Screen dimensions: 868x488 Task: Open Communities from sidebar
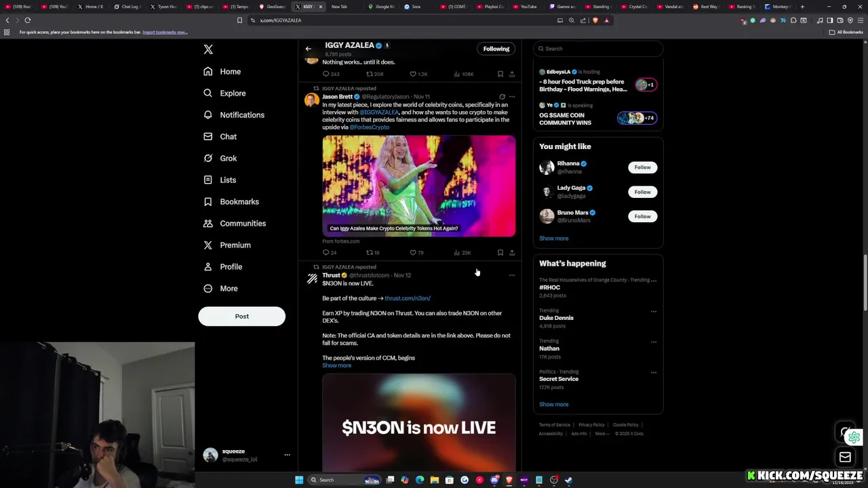point(235,223)
